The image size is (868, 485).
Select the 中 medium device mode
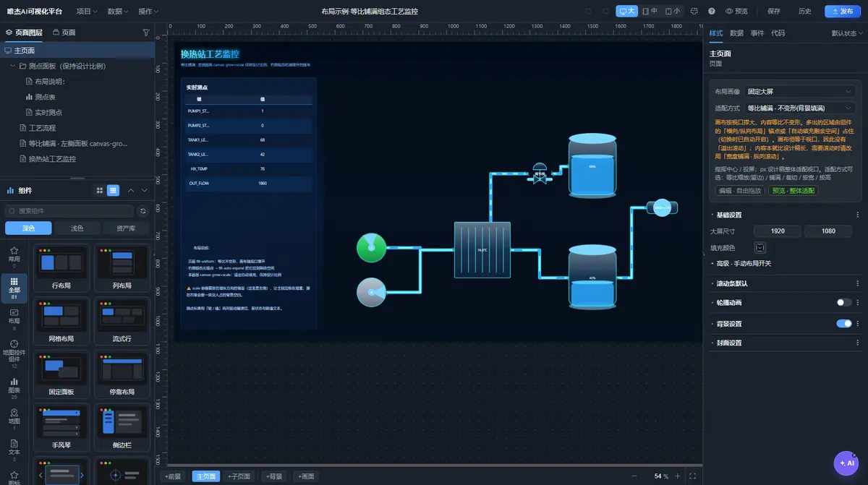tap(650, 12)
